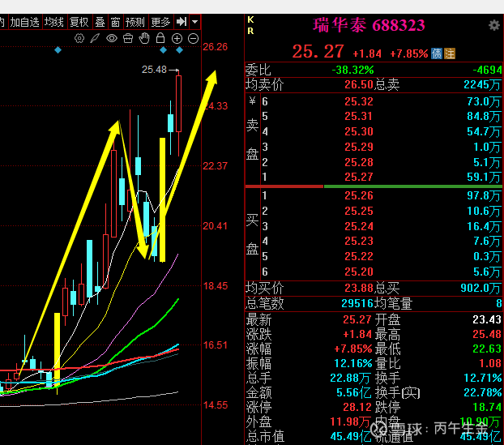Click 总手 value 22.88万
This screenshot has height=445, width=504.
[350, 378]
